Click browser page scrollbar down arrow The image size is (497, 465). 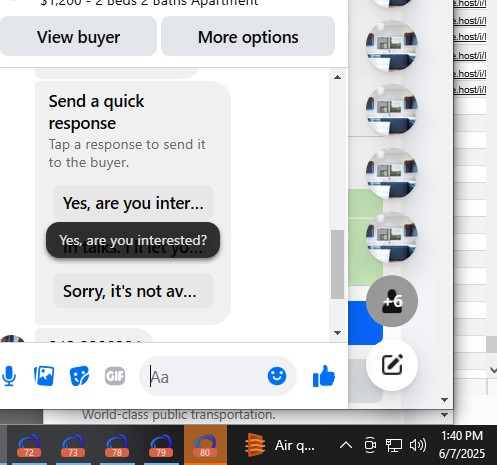[444, 400]
